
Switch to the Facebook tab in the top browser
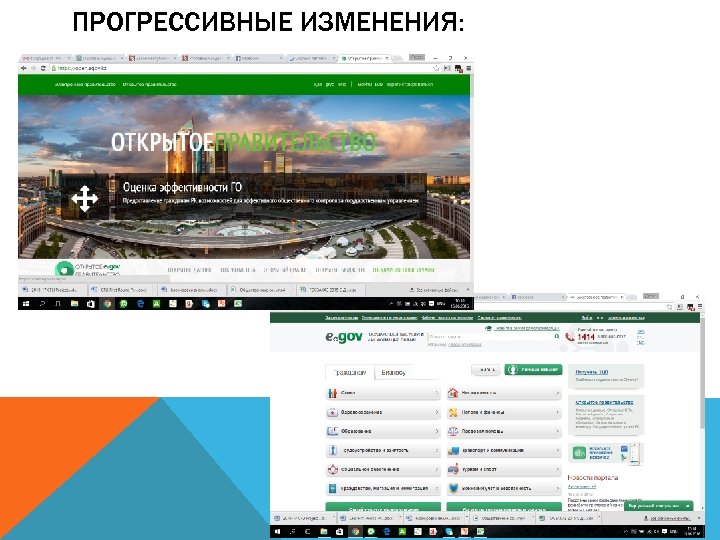259,58
